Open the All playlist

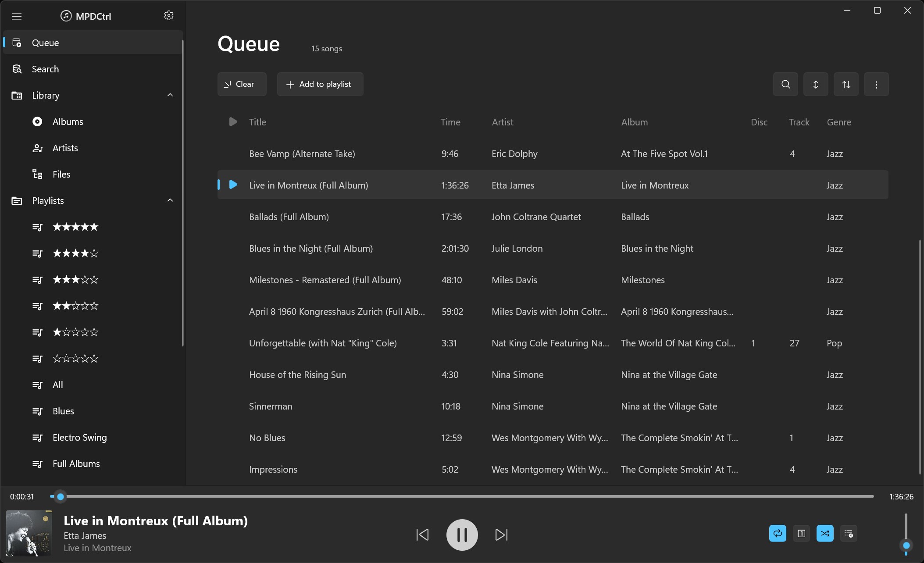pos(93,385)
